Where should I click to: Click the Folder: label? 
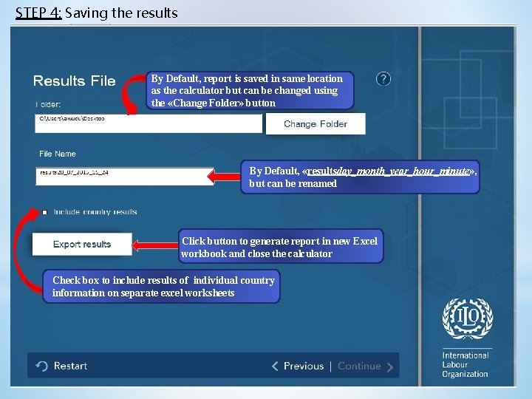[x=48, y=104]
